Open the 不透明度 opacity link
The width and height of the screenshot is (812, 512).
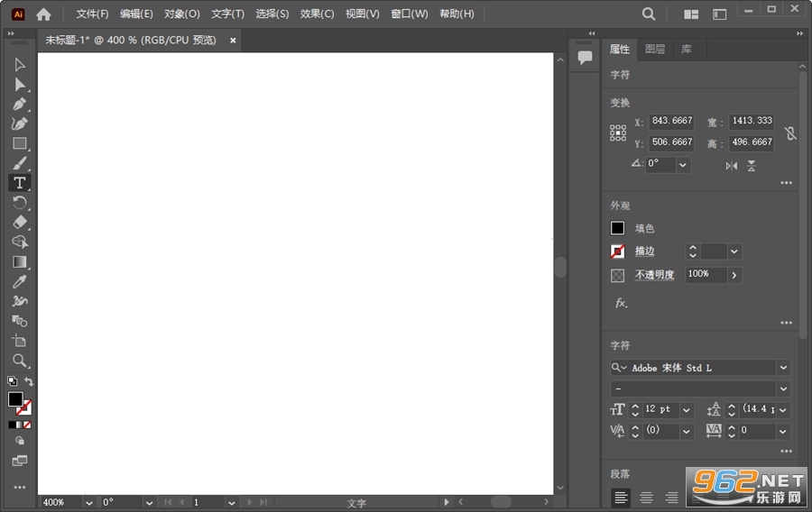pos(655,275)
